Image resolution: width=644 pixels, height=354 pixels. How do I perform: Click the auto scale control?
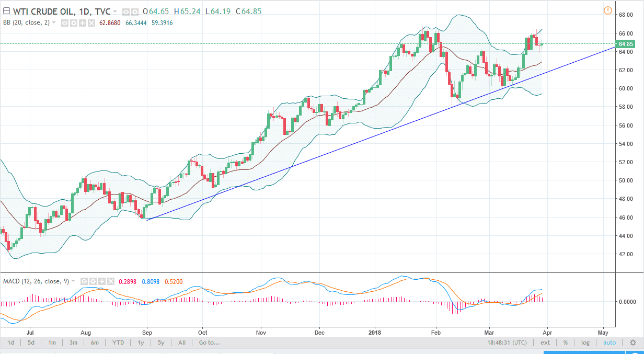[609, 342]
